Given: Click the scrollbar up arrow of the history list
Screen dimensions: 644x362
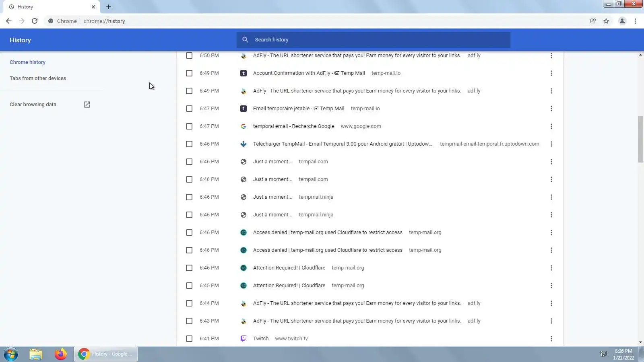Looking at the screenshot, I should 640,55.
